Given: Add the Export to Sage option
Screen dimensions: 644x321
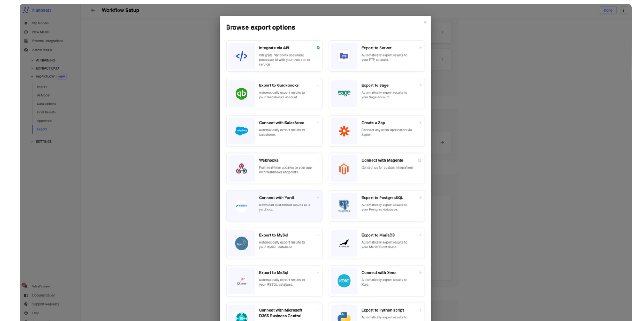Looking at the screenshot, I should [x=420, y=85].
